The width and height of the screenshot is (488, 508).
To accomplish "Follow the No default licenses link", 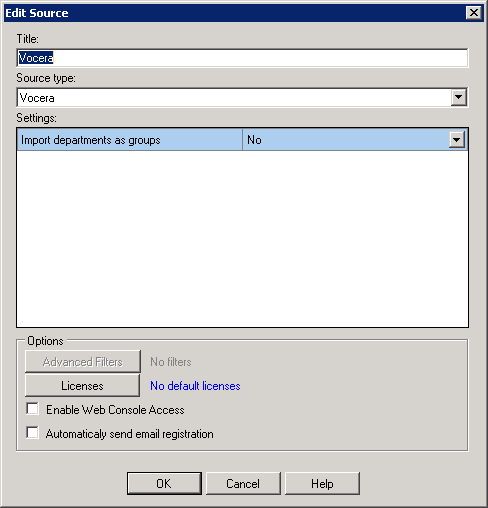I will [x=195, y=386].
